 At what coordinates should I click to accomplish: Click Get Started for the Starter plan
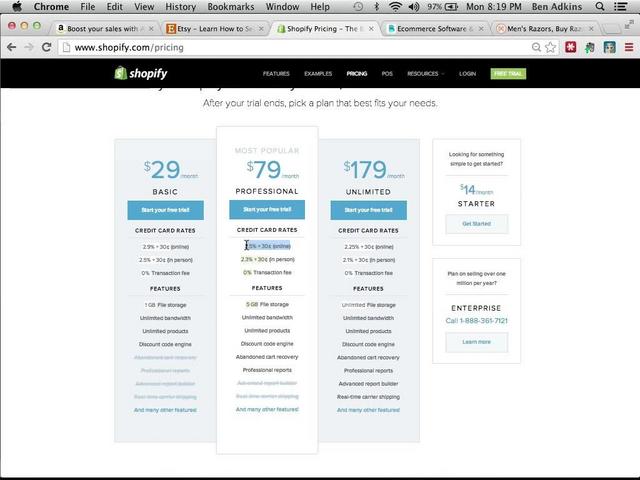(477, 224)
